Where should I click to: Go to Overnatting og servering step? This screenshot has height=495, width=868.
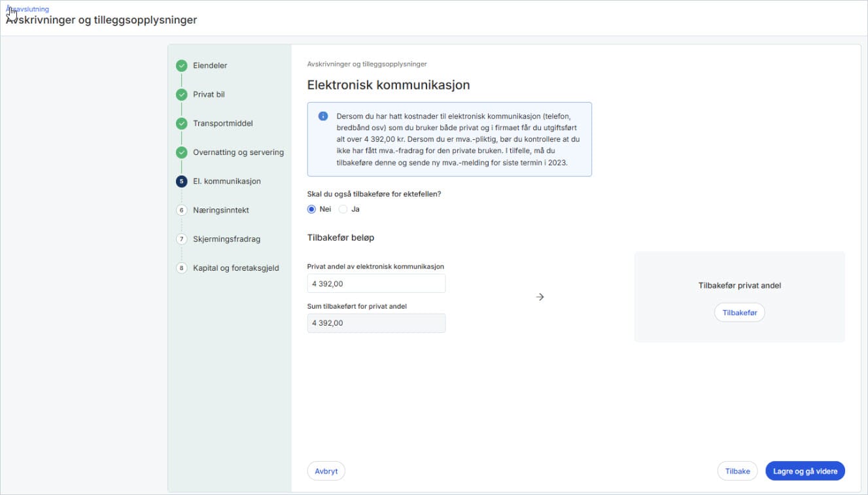238,152
